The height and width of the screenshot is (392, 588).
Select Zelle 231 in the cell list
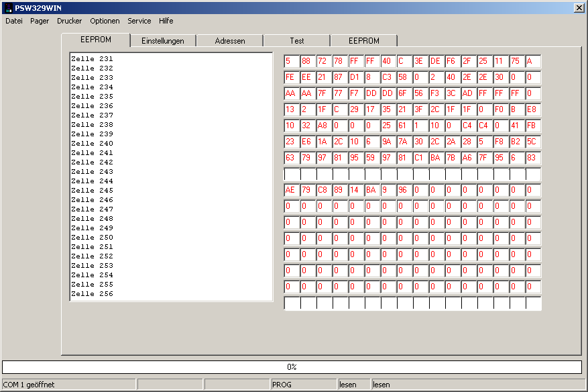point(93,59)
